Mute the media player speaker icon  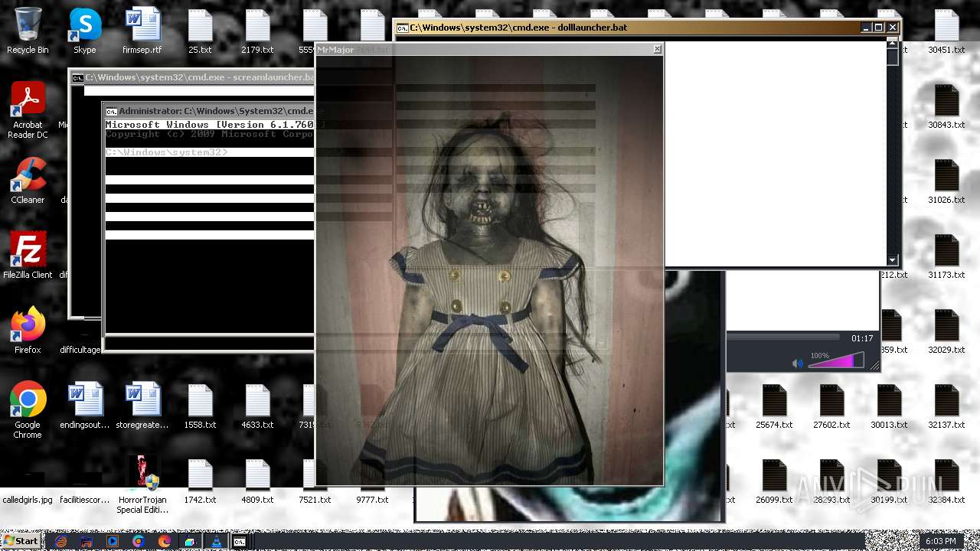[x=798, y=364]
